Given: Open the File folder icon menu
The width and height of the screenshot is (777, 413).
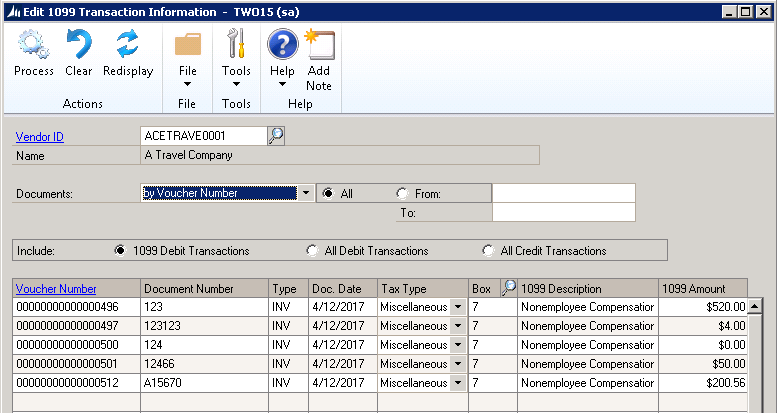Looking at the screenshot, I should [187, 46].
